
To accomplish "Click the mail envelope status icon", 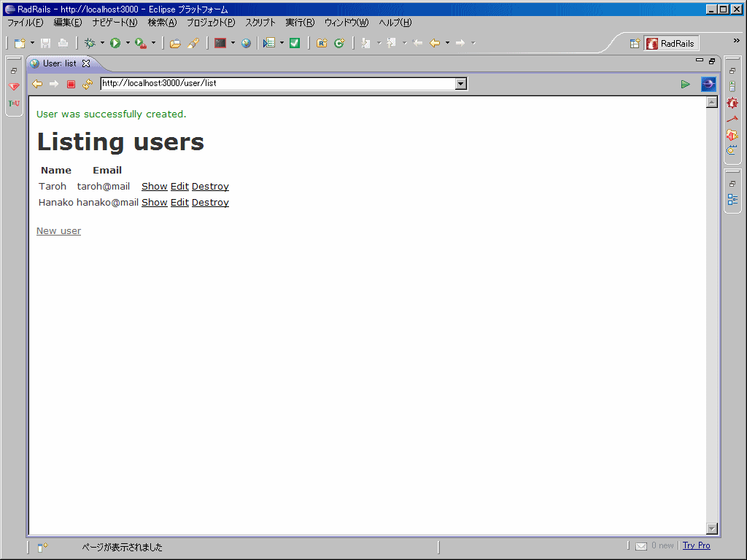I will (x=641, y=546).
